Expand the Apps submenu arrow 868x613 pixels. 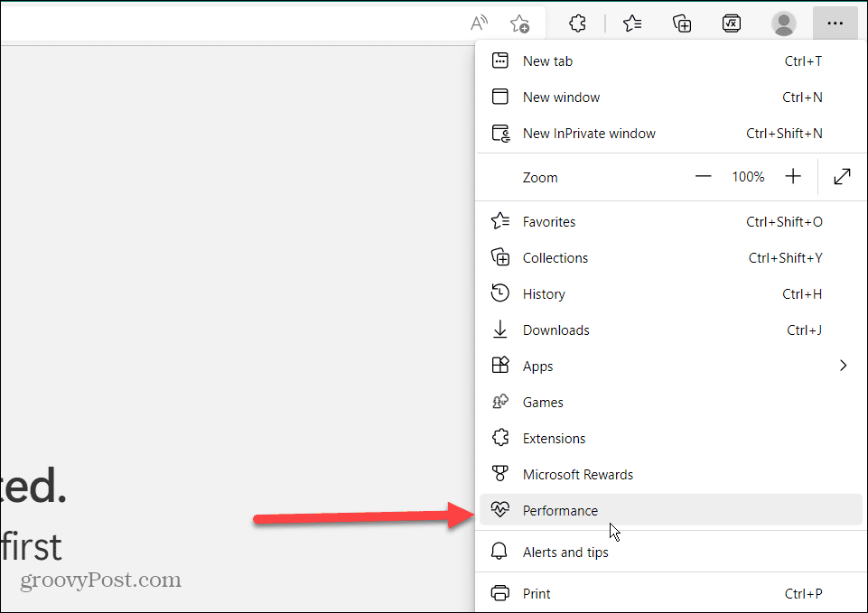(843, 366)
